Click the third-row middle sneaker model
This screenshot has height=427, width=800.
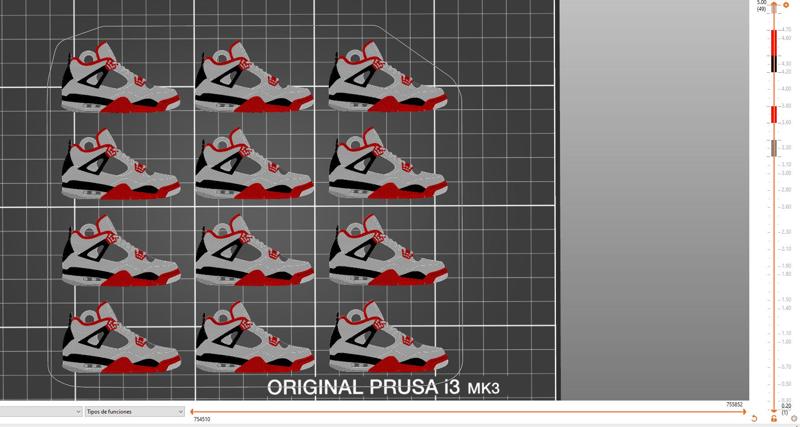pyautogui.click(x=255, y=250)
